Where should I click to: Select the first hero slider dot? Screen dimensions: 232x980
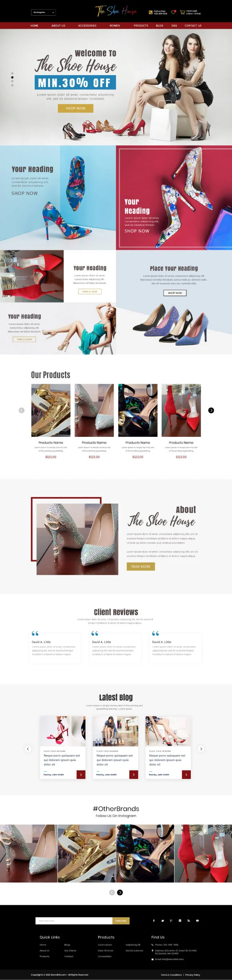[12, 73]
